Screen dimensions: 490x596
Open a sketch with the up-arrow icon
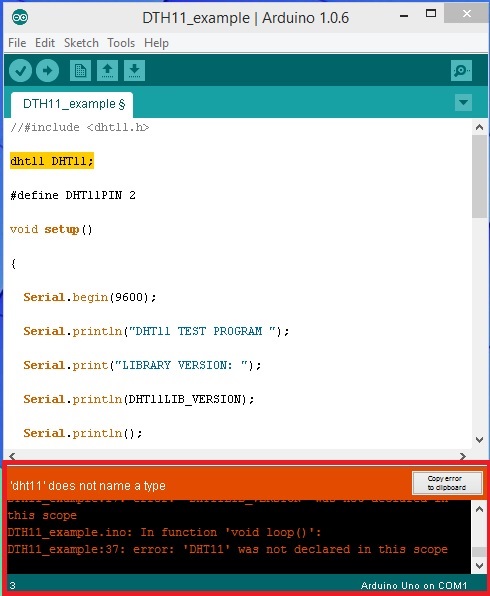(x=107, y=71)
